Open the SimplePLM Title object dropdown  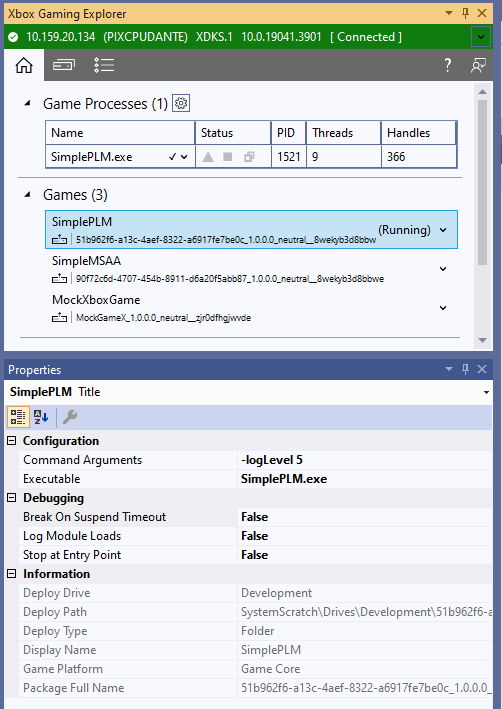(486, 392)
